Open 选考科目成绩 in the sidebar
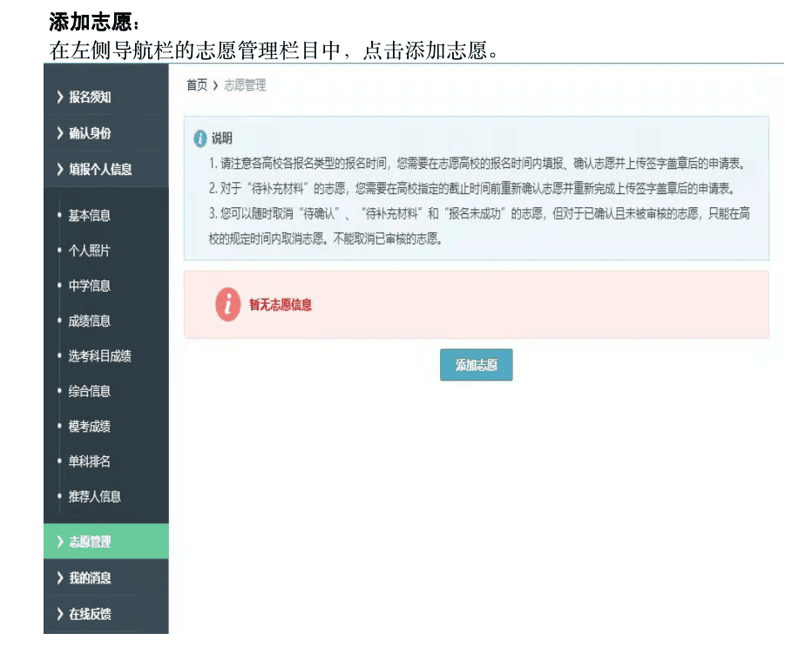This screenshot has height=667, width=812. click(99, 356)
